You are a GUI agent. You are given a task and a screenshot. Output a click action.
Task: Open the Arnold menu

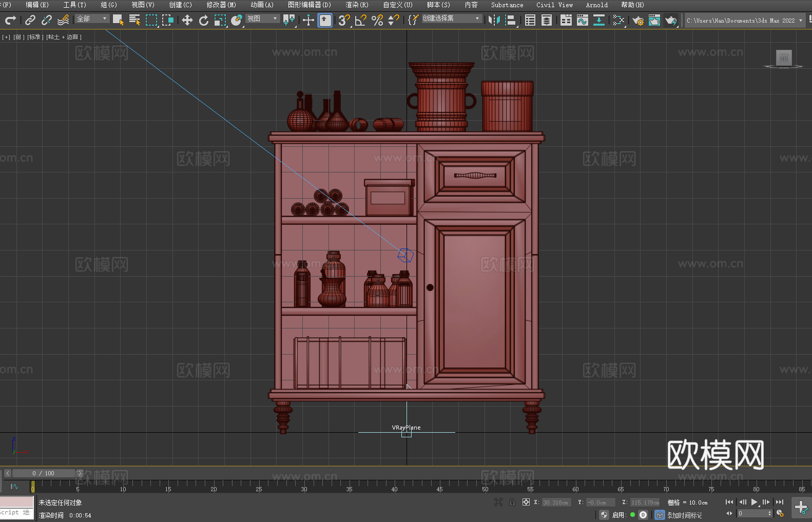click(597, 5)
